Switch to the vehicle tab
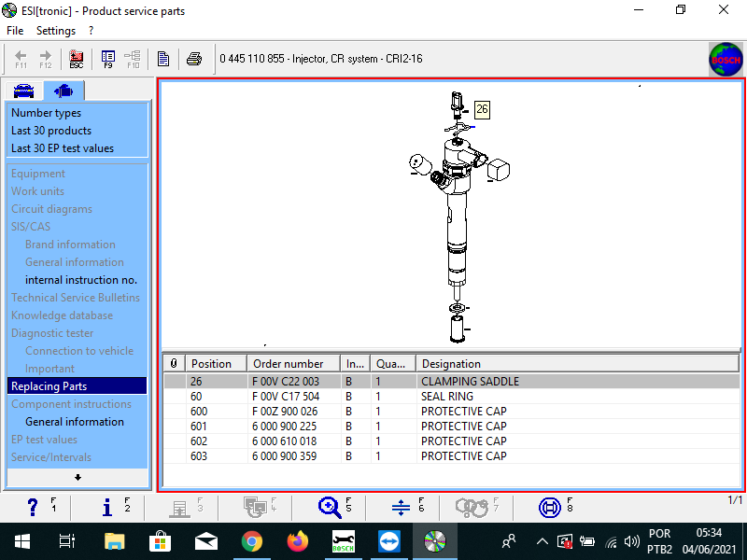Screen dimensions: 747x560 (x=22, y=91)
